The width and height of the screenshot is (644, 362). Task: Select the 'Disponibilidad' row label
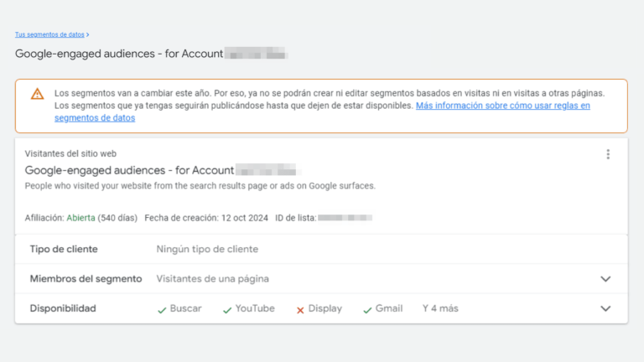pyautogui.click(x=63, y=308)
